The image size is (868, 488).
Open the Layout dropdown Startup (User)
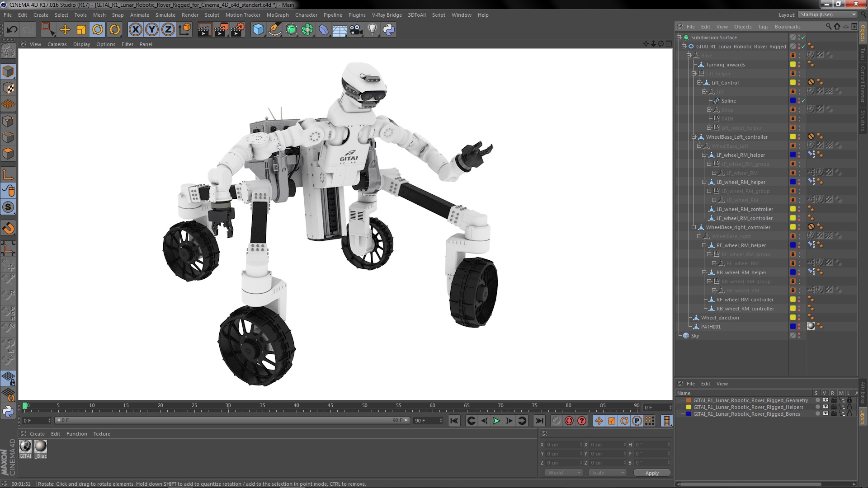827,15
